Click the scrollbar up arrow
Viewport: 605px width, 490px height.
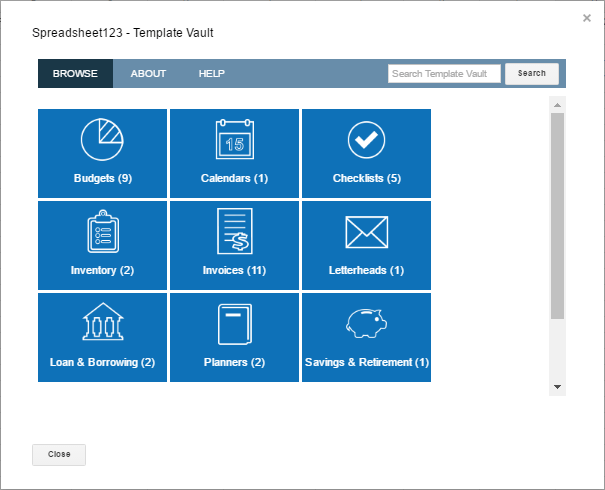coord(557,105)
